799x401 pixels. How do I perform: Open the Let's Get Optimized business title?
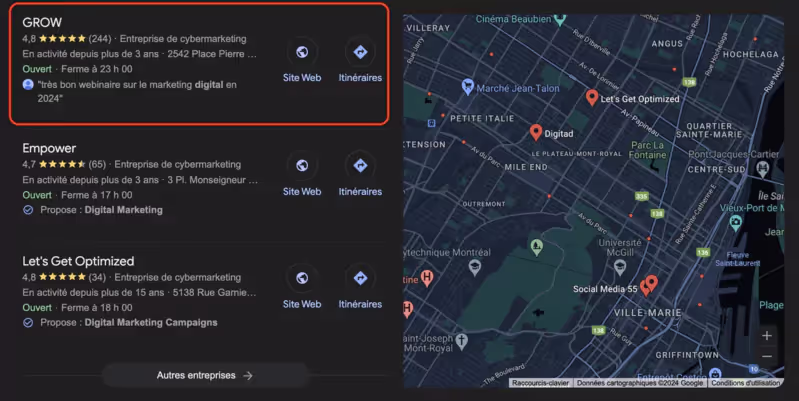[x=78, y=261]
